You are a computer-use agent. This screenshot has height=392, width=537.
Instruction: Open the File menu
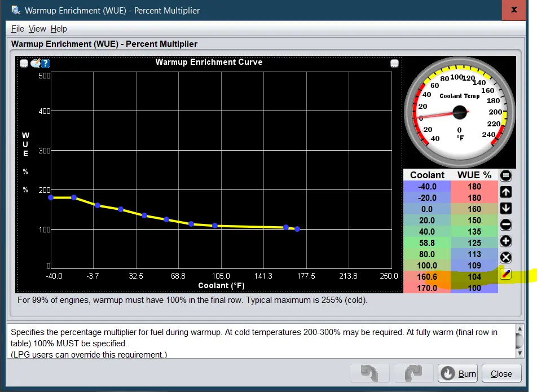click(17, 29)
